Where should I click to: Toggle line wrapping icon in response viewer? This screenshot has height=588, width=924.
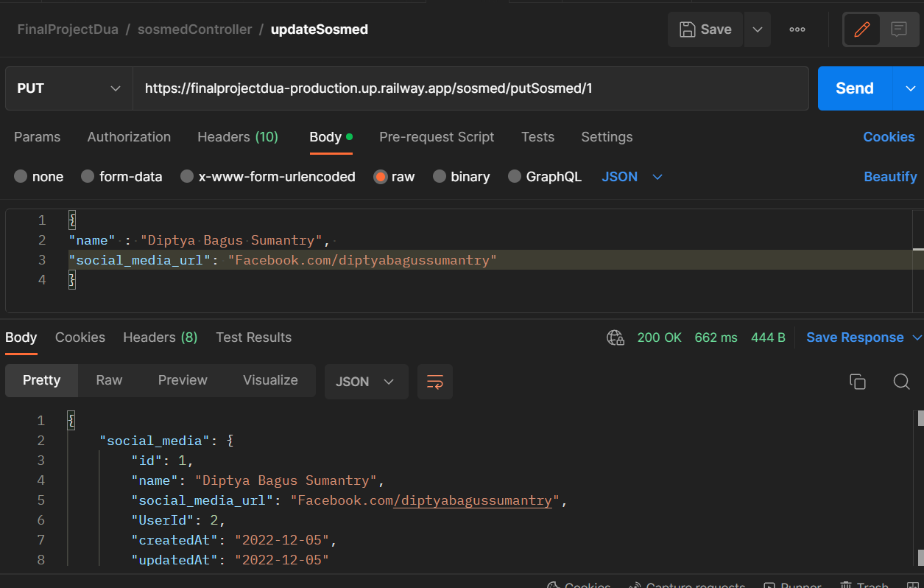[434, 381]
